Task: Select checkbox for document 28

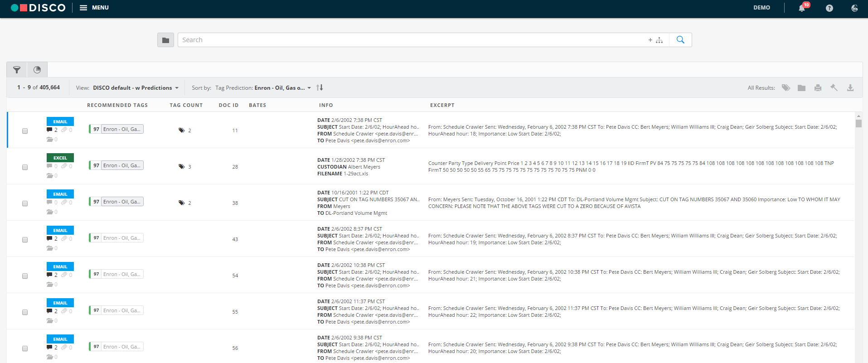Action: point(25,167)
